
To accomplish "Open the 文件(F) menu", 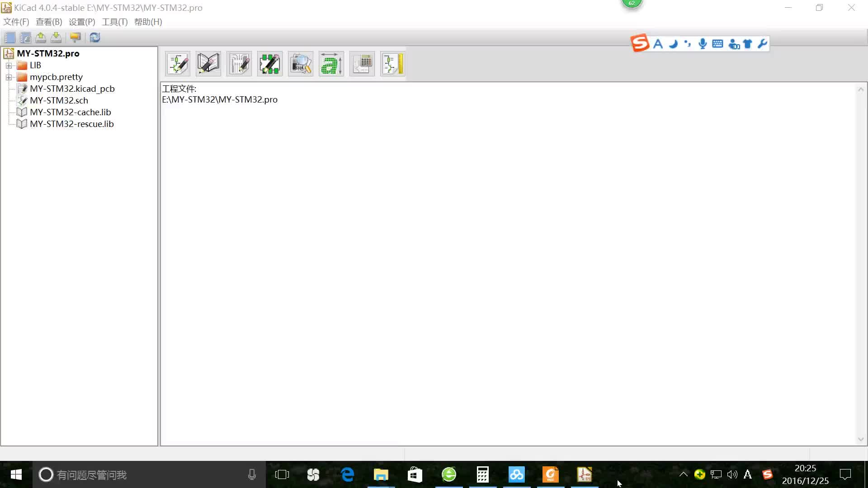I will [16, 22].
